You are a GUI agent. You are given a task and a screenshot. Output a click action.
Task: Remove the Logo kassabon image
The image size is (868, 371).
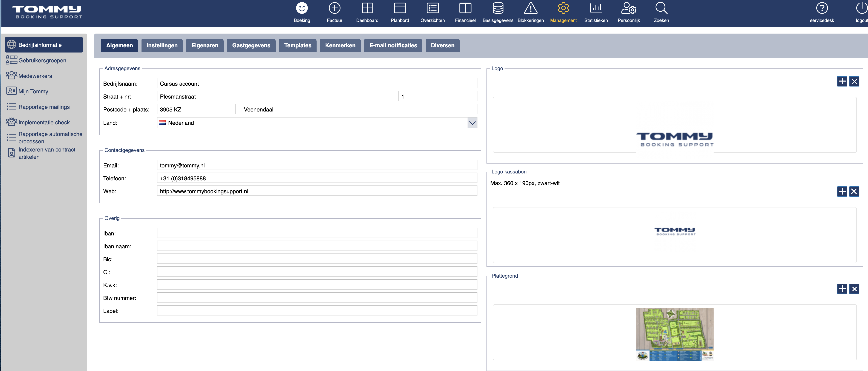tap(854, 192)
